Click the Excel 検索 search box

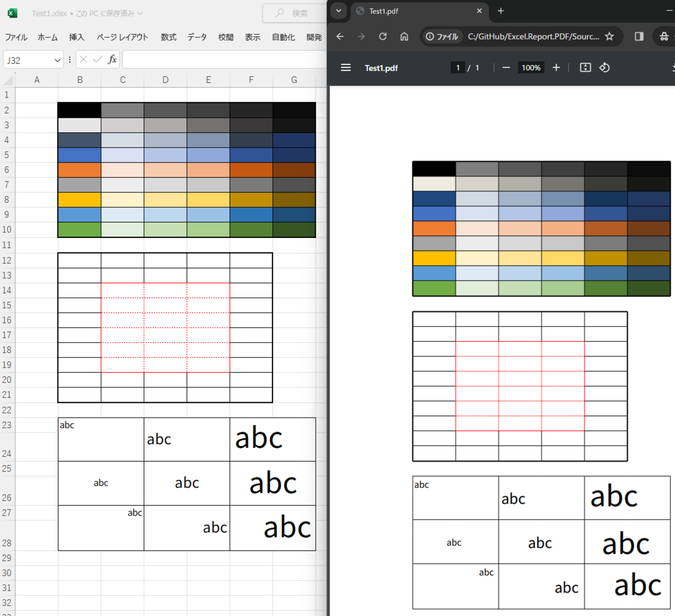coord(294,13)
